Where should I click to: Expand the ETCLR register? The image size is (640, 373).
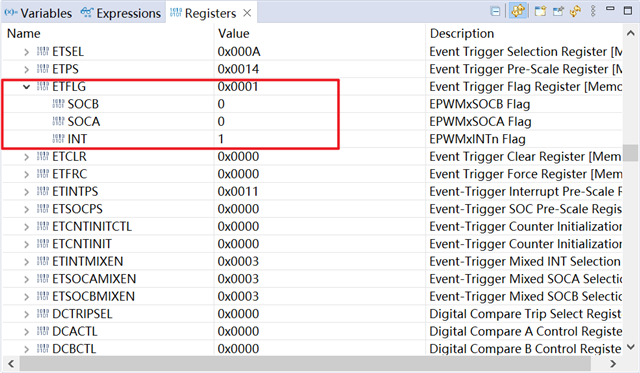tap(27, 157)
